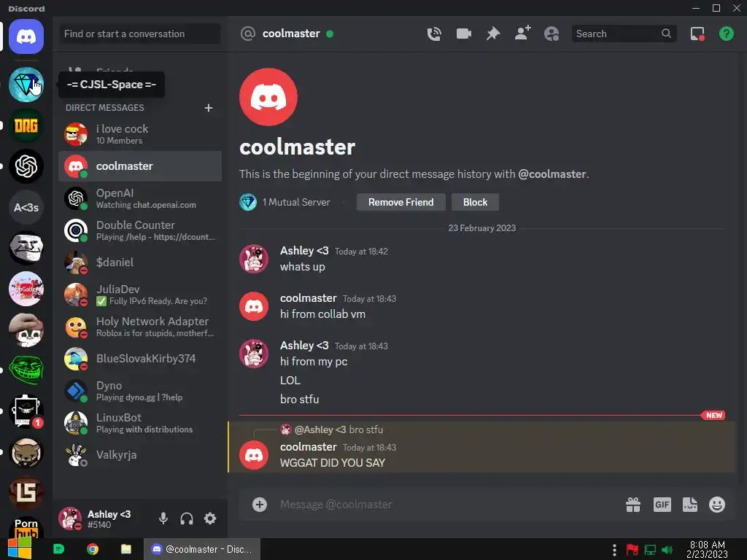Image resolution: width=747 pixels, height=560 pixels.
Task: Click coolmaster's name in the last message
Action: tap(309, 447)
